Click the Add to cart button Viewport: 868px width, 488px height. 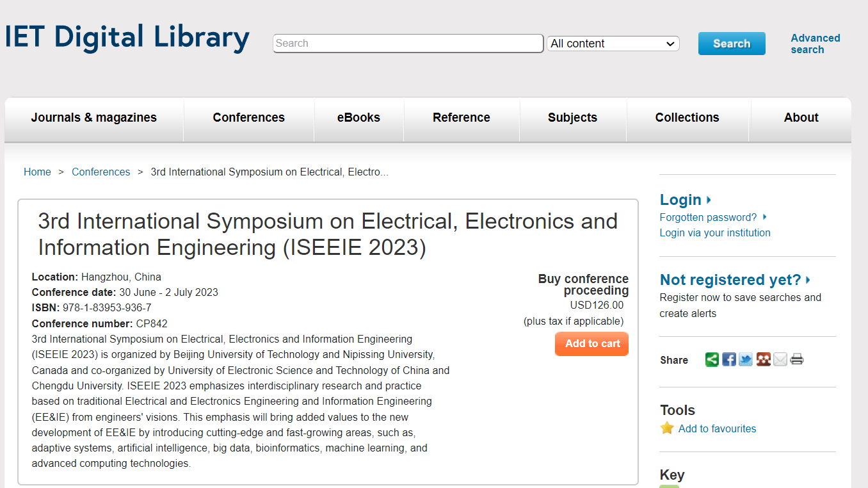pos(592,344)
